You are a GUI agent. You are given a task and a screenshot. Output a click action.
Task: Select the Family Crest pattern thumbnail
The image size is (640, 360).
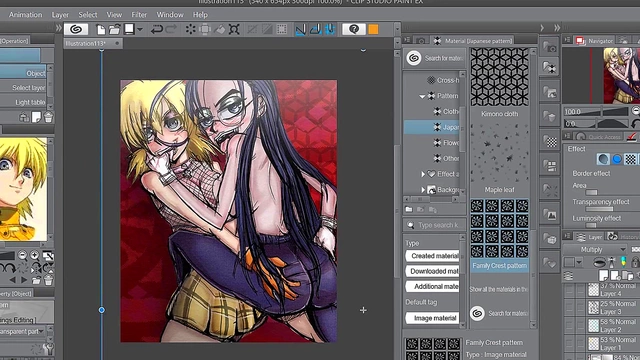[x=500, y=229]
